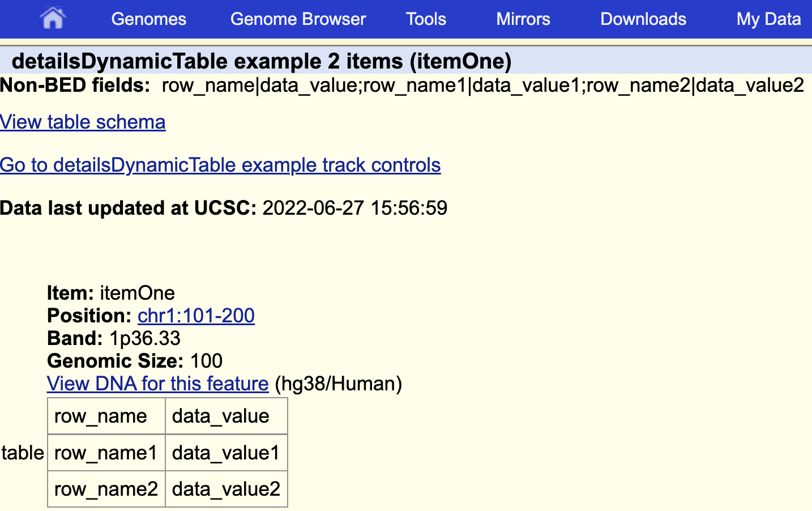Open the Mirrors menu

click(523, 19)
